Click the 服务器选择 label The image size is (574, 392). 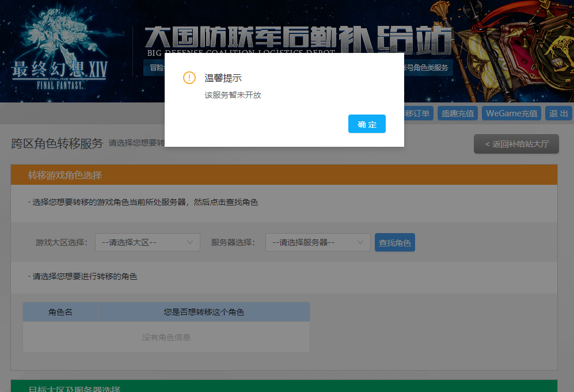(233, 242)
